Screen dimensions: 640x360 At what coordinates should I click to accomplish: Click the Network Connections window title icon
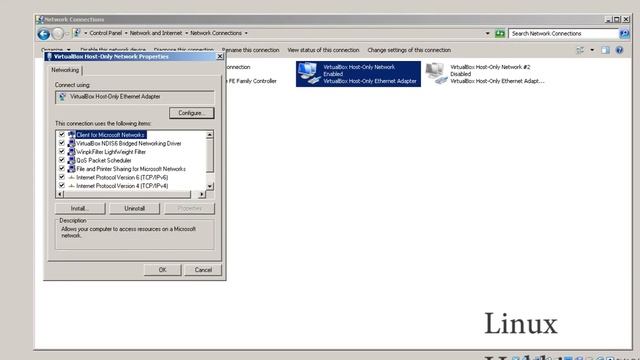click(x=40, y=19)
